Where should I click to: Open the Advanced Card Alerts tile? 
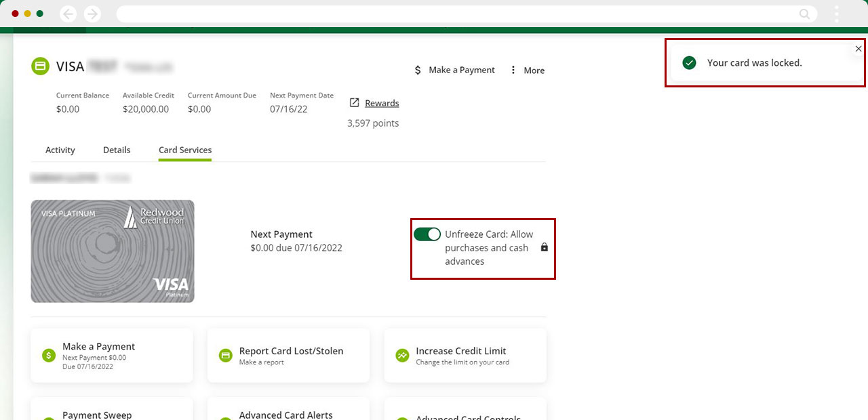288,408
